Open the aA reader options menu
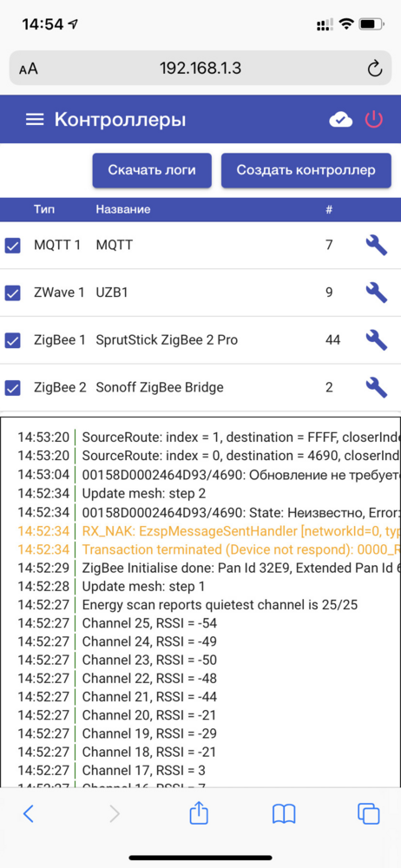401x868 pixels. pos(29,69)
